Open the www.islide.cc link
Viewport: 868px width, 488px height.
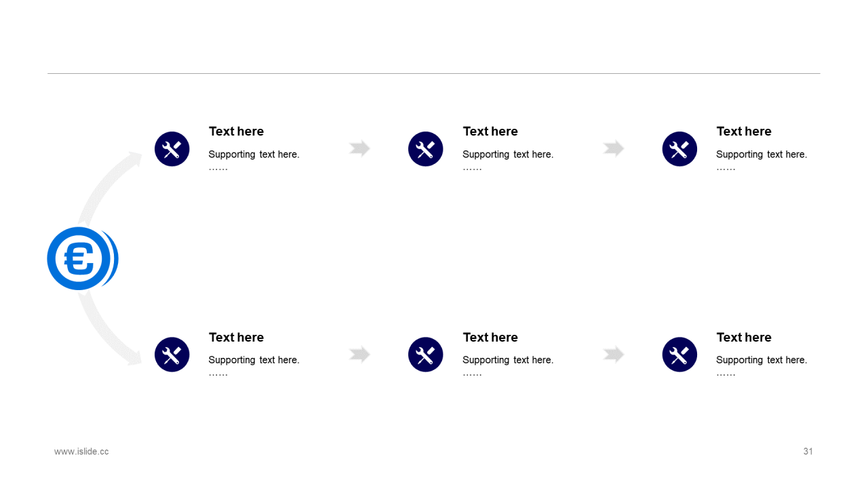pos(81,451)
